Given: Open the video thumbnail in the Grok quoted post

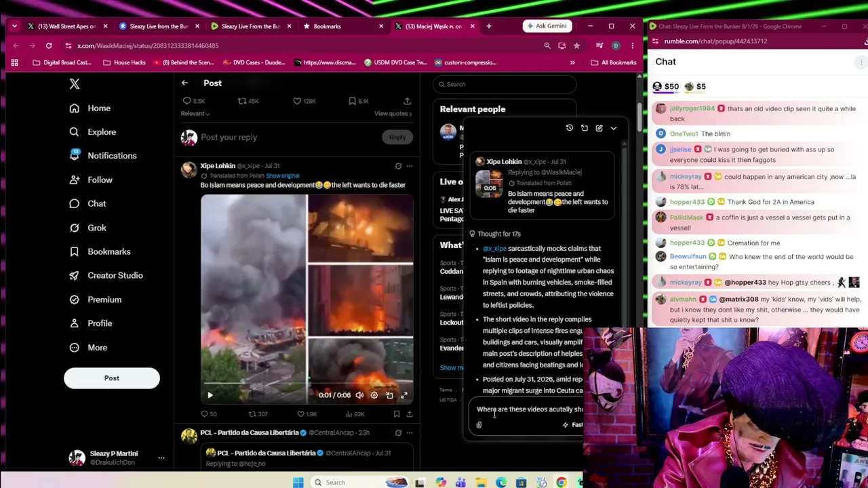Looking at the screenshot, I should pos(489,184).
